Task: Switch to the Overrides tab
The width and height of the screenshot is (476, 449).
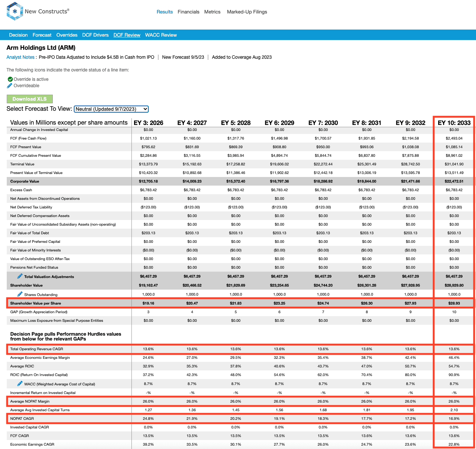Action: (67, 35)
